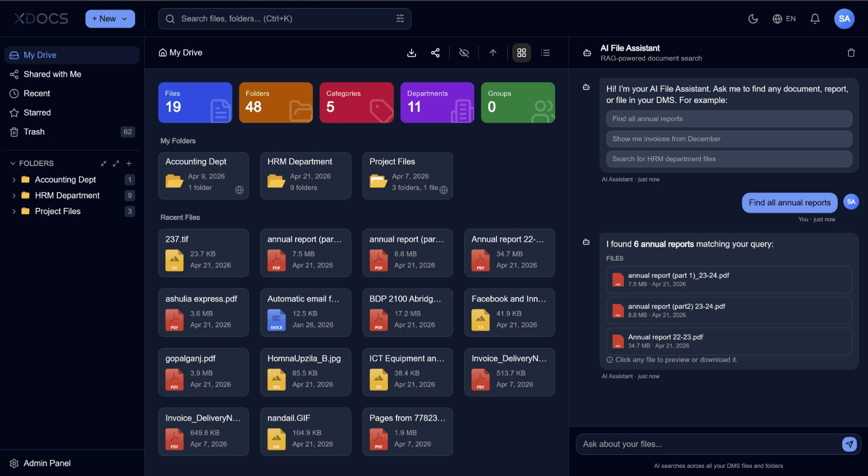
Task: Toggle hidden files eye-off icon
Action: 464,53
